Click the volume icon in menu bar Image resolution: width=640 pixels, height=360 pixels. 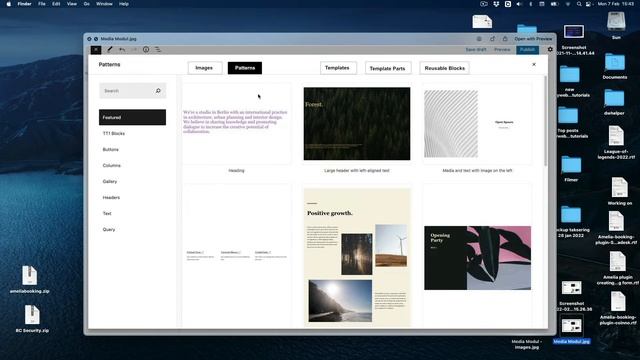coord(519,4)
